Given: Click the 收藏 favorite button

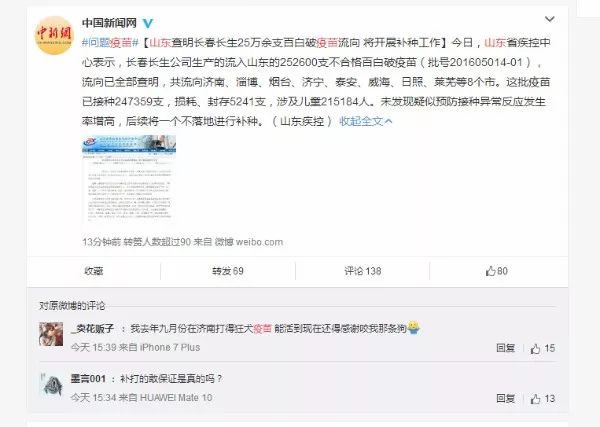Looking at the screenshot, I should click(x=94, y=271).
